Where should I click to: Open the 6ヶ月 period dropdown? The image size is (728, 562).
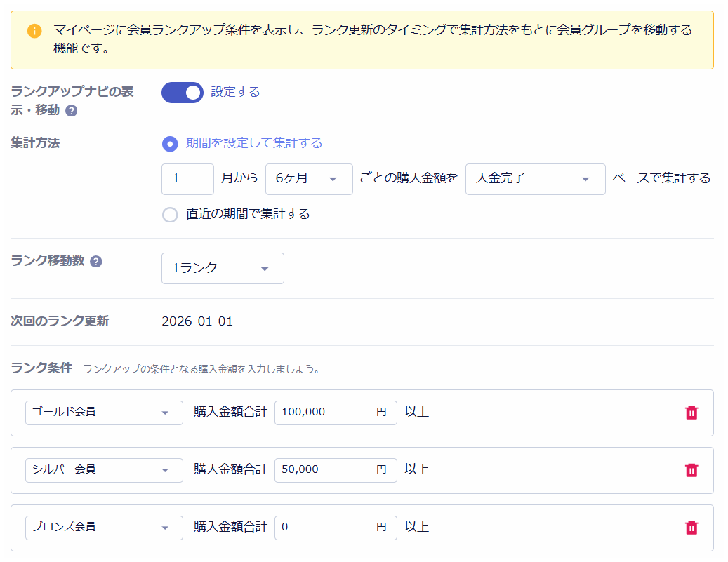309,180
